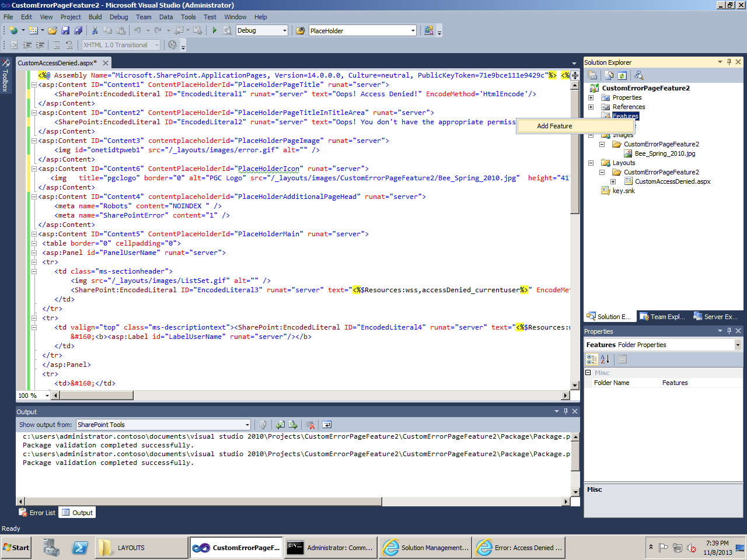Image resolution: width=747 pixels, height=560 pixels.
Task: Click the Undo arrow icon
Action: pyautogui.click(x=138, y=30)
